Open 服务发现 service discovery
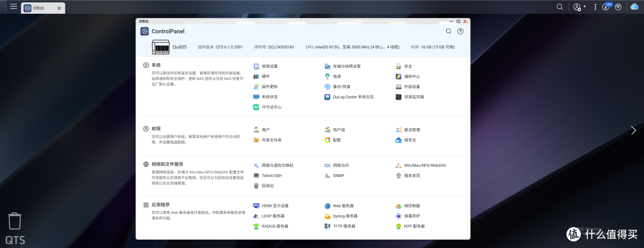 [408, 176]
